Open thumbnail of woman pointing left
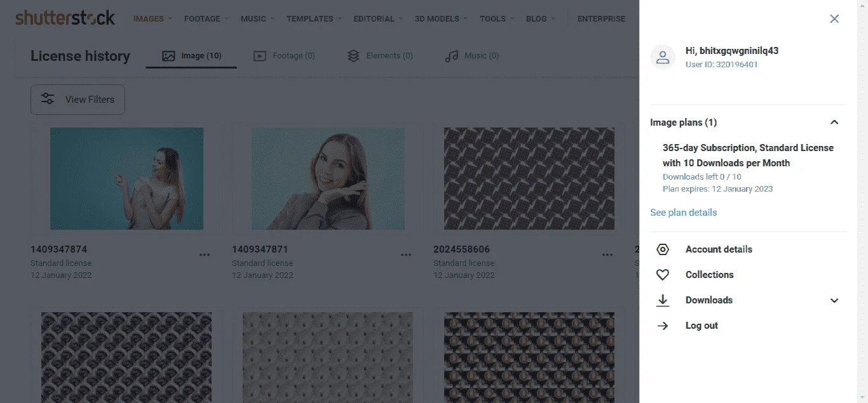This screenshot has height=403, width=868. point(126,178)
